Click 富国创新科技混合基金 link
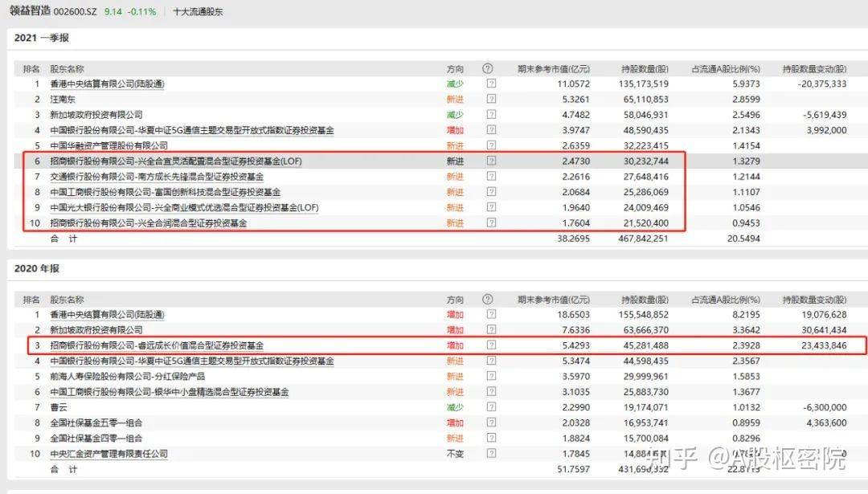Viewport: 868px width, 494px height. coord(161,192)
